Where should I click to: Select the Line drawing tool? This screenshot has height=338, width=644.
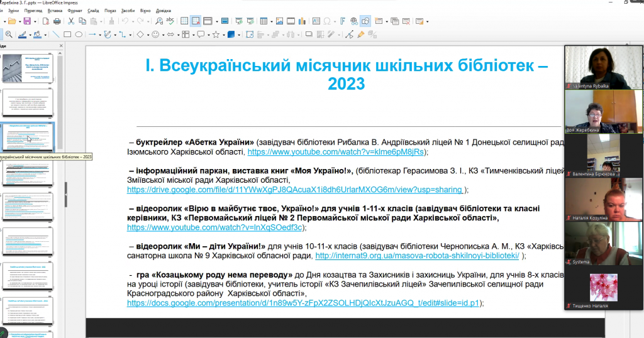56,35
